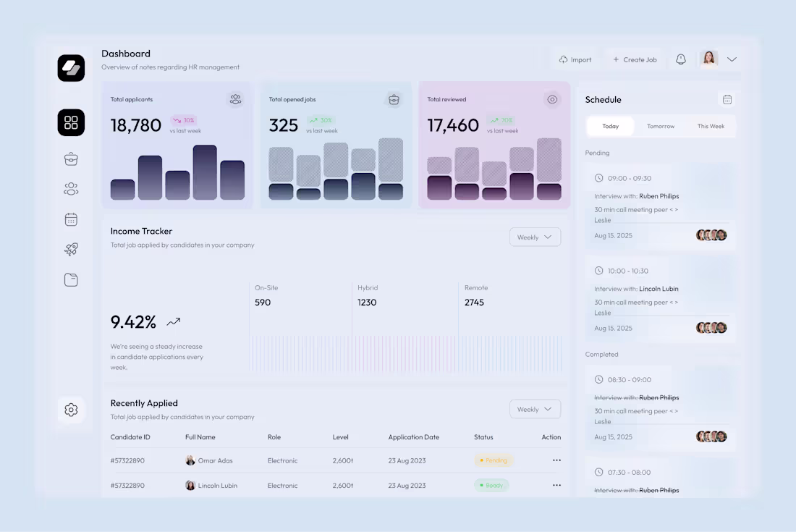The height and width of the screenshot is (532, 796).
Task: Open the action menu for Lincoln Lubin's row
Action: [556, 485]
